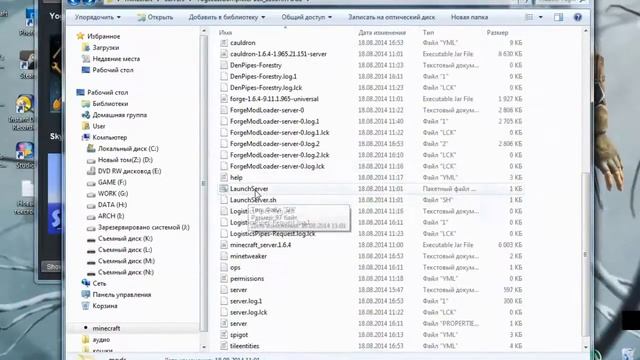640x360 pixels.
Task: Select Рабочий стол under Избранное
Action: tap(113, 70)
